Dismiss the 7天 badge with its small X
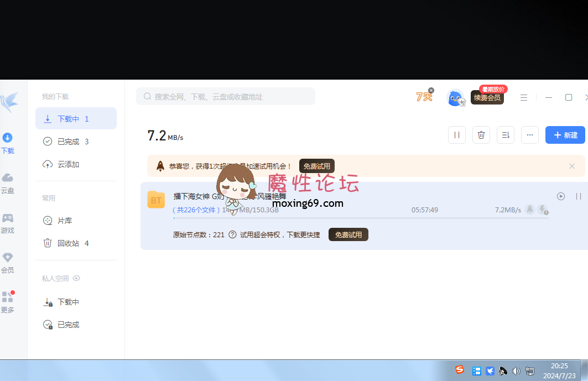 tap(431, 90)
